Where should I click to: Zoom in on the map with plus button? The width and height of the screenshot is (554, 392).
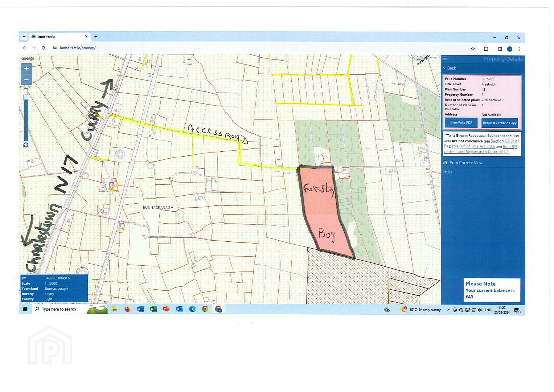pyautogui.click(x=26, y=69)
